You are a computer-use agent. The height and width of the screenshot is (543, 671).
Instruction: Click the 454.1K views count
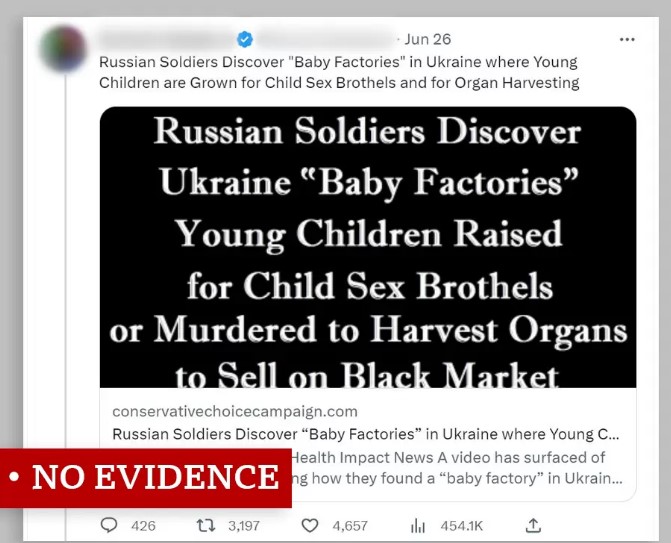[x=462, y=525]
